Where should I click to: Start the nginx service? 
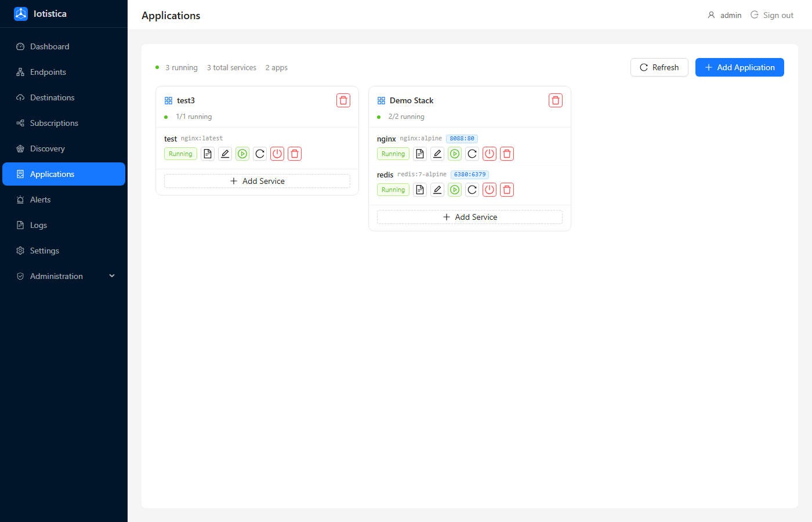point(455,154)
